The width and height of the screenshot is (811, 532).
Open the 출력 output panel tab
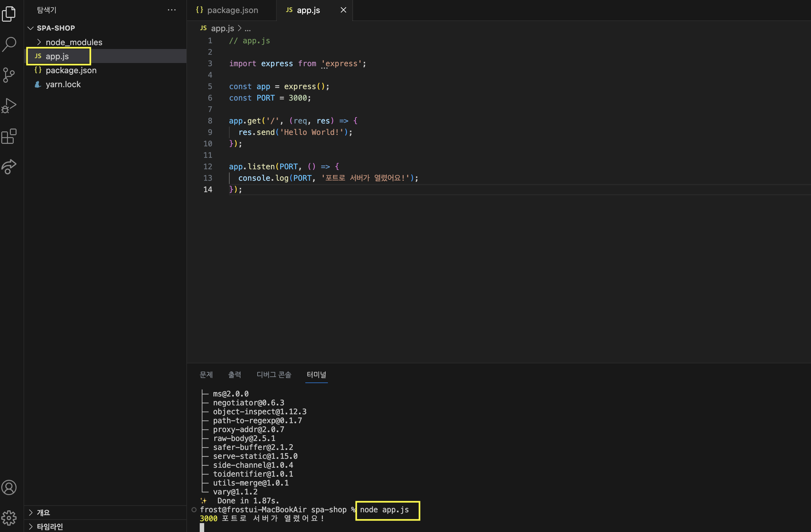(234, 374)
